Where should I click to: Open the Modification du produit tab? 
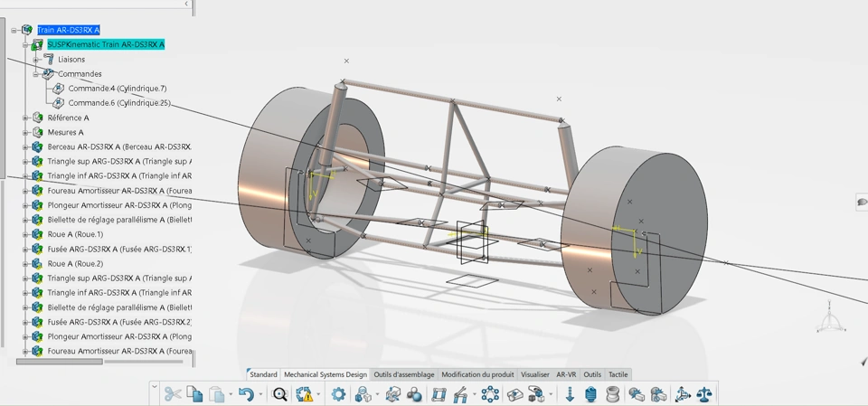[478, 374]
